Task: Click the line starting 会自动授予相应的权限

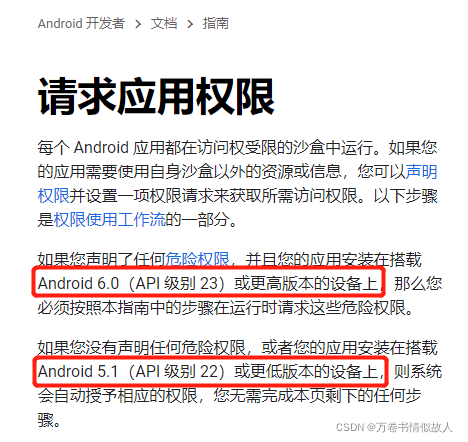Action: click(x=229, y=396)
